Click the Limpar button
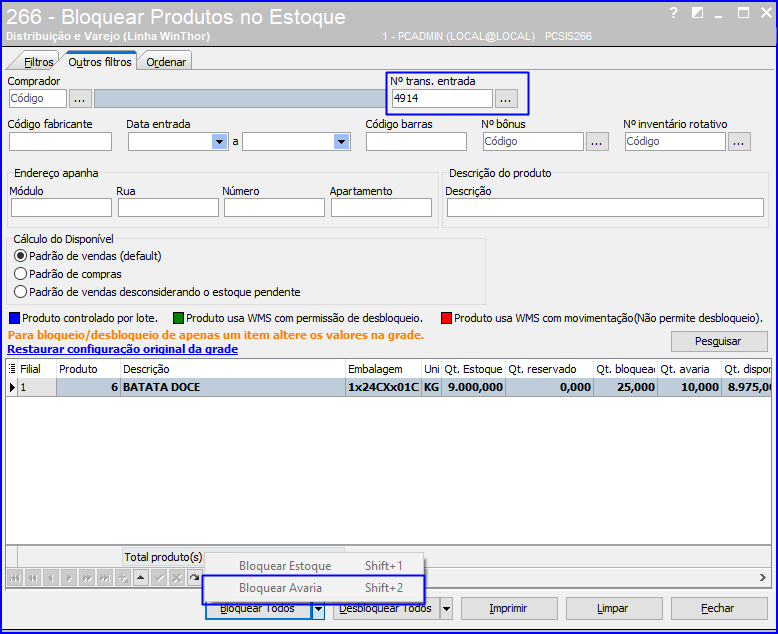This screenshot has width=778, height=634. pos(613,609)
